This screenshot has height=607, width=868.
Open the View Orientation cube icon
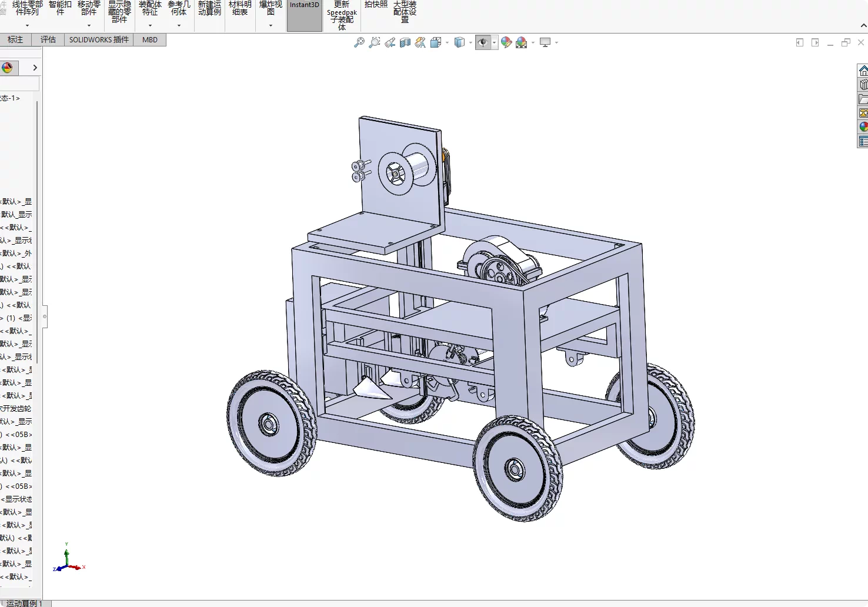click(x=436, y=42)
